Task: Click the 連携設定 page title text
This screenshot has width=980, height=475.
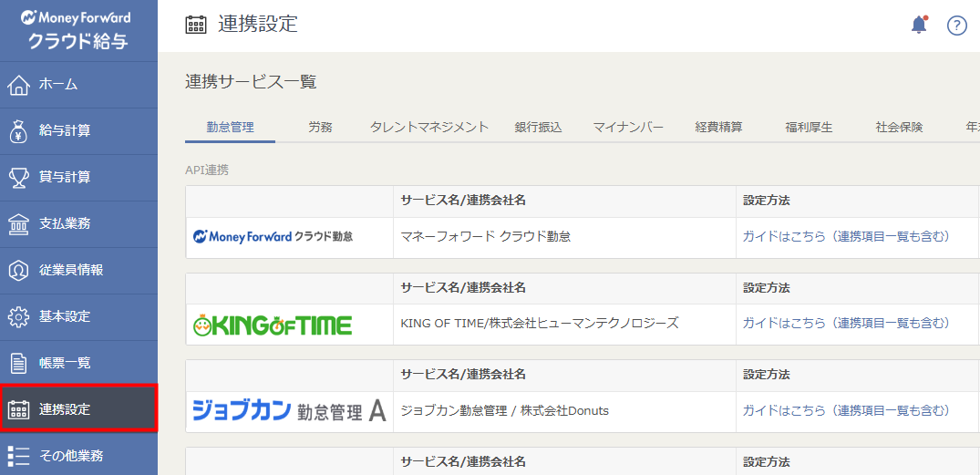Action: [258, 24]
